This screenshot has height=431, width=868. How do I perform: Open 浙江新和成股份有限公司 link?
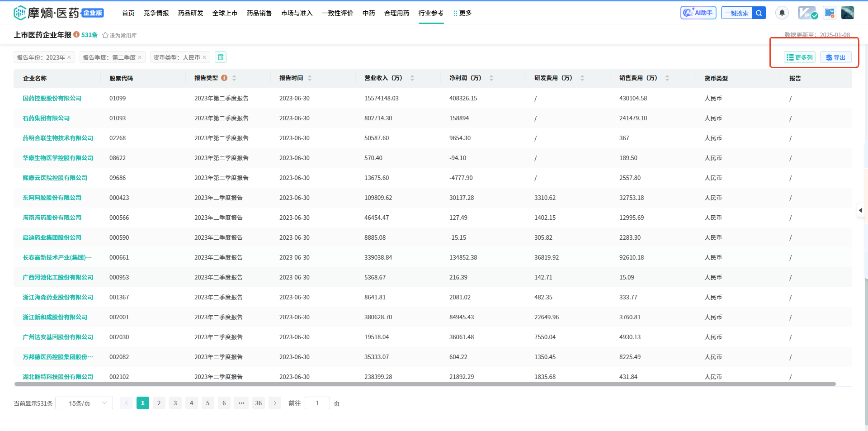55,317
